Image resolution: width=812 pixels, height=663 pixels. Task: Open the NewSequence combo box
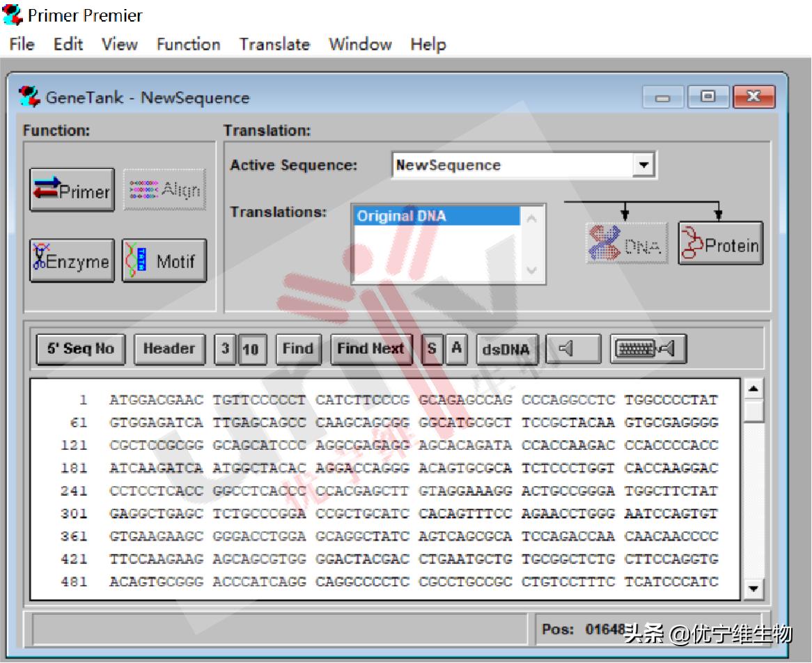coord(524,165)
